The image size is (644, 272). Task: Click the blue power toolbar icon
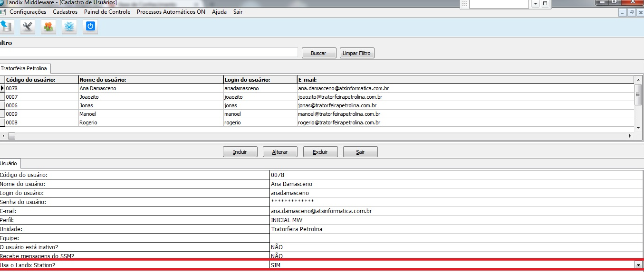click(x=90, y=27)
